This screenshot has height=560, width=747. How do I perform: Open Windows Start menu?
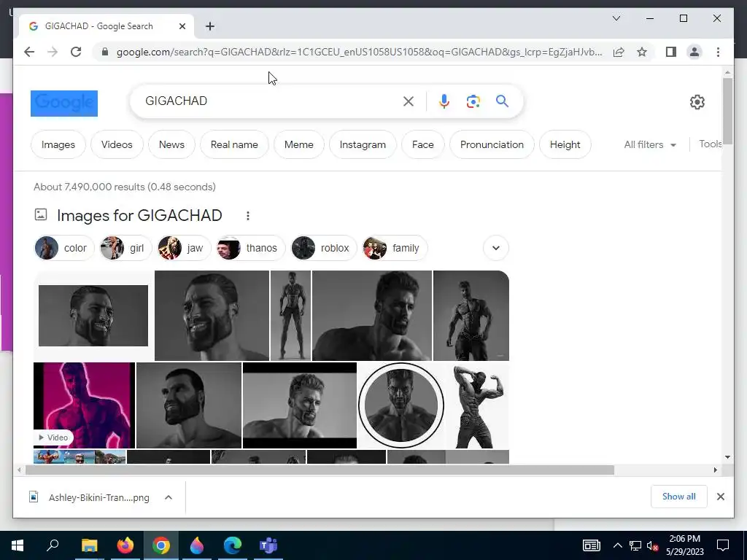pos(18,545)
